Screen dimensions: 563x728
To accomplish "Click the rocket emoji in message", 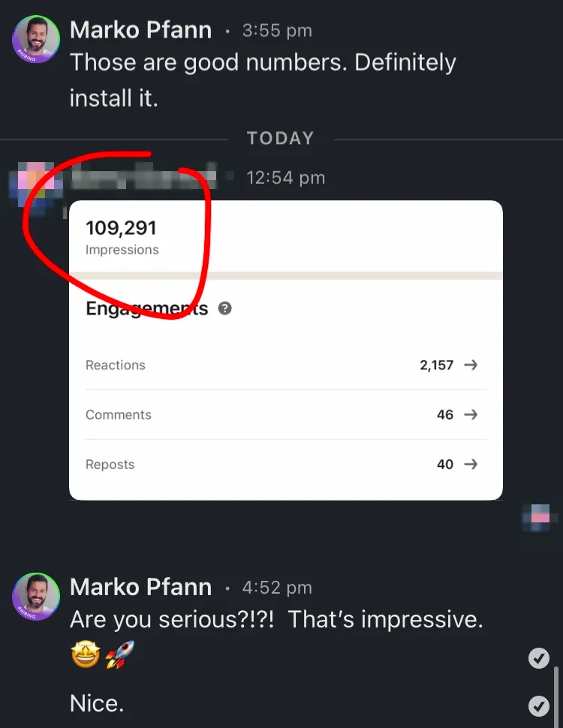I will 120,654.
